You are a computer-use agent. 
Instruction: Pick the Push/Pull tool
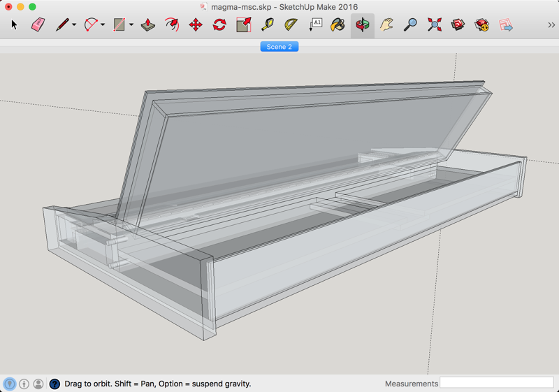pos(148,25)
